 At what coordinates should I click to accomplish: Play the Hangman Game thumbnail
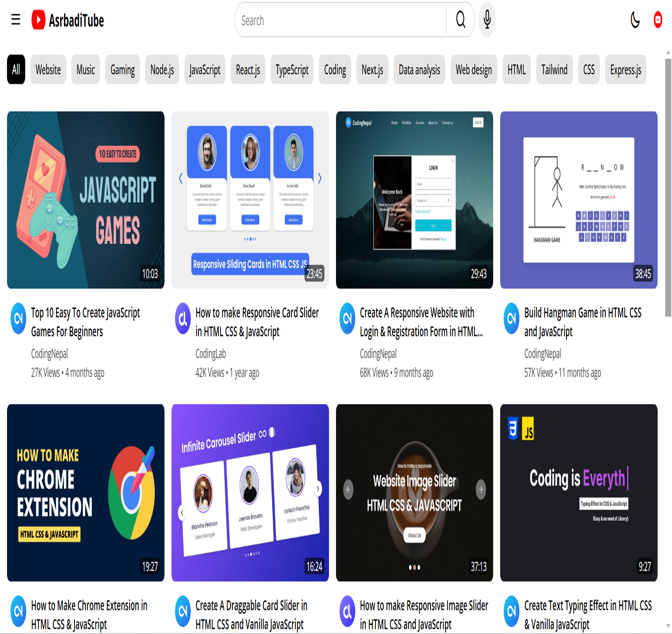click(x=579, y=200)
